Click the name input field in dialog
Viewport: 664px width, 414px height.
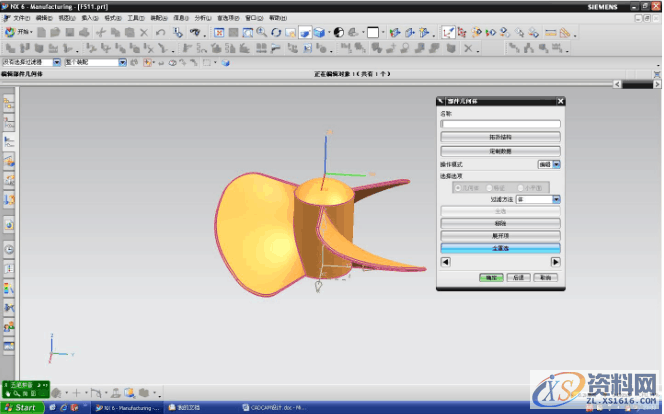click(x=499, y=124)
